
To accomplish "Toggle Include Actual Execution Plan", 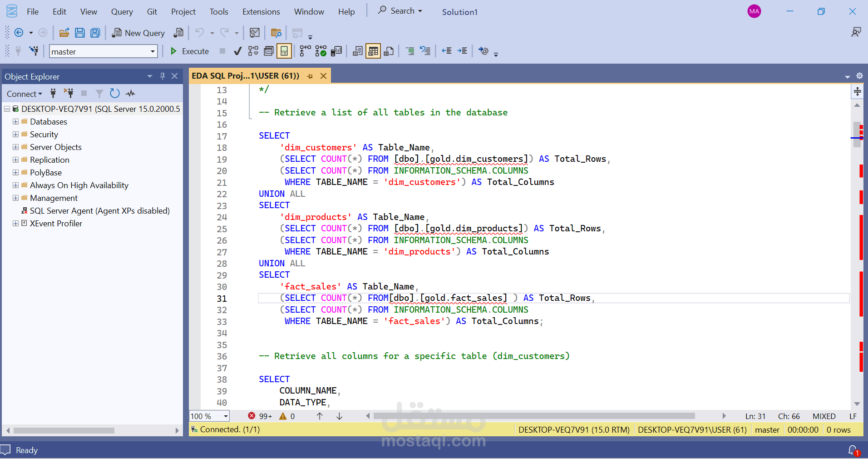I will (x=306, y=51).
